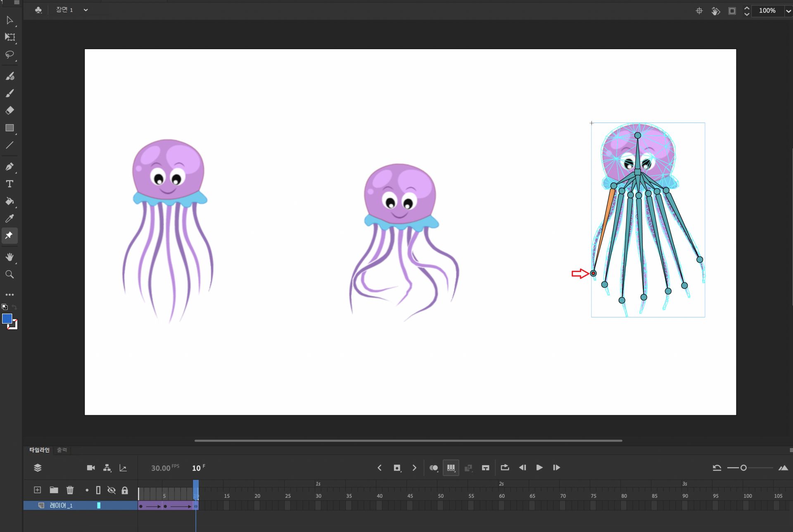Screen dimensions: 793x532
Task: Lock all layers in the timeline
Action: [125, 490]
